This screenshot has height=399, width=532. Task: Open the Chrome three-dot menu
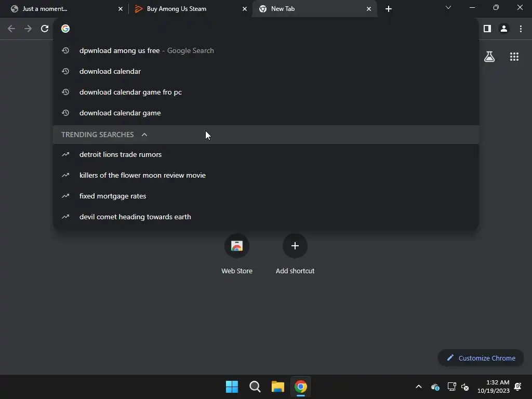pyautogui.click(x=521, y=29)
